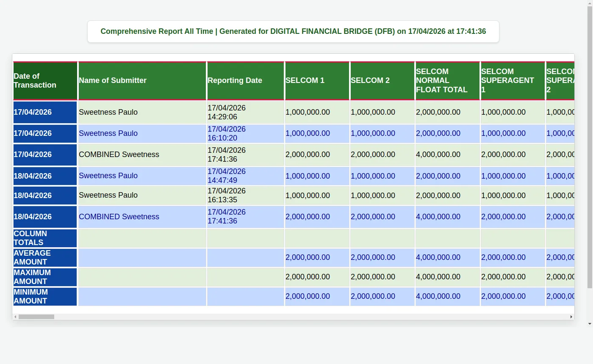
Task: Click the left arrow of the horizontal scrollbar
Action: click(15, 317)
